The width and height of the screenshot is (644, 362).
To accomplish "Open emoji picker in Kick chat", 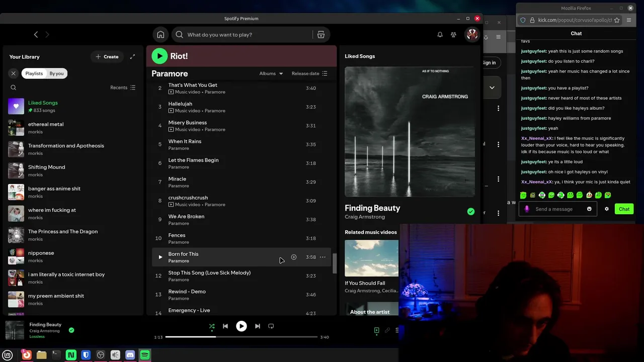I will pyautogui.click(x=589, y=209).
